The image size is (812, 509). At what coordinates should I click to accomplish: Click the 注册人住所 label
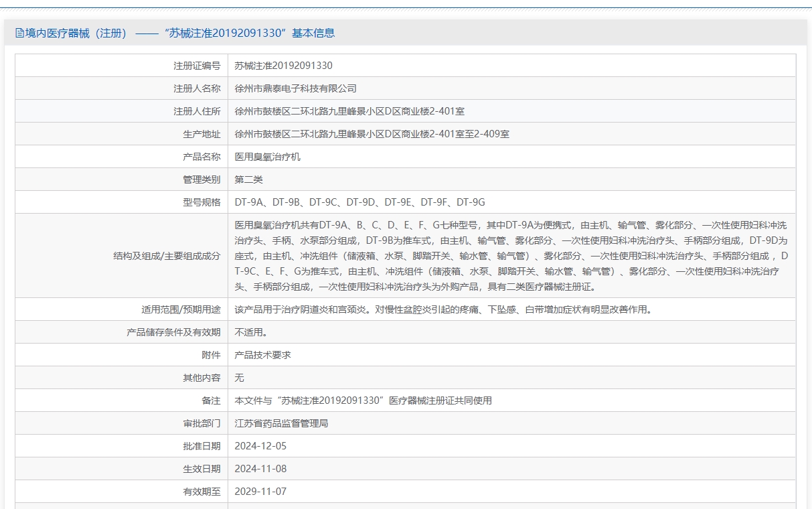(197, 111)
